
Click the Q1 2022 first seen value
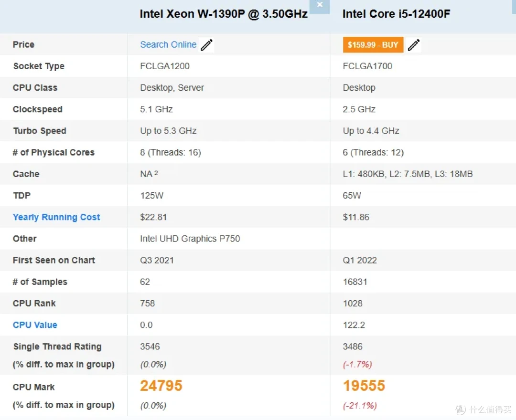tap(360, 260)
